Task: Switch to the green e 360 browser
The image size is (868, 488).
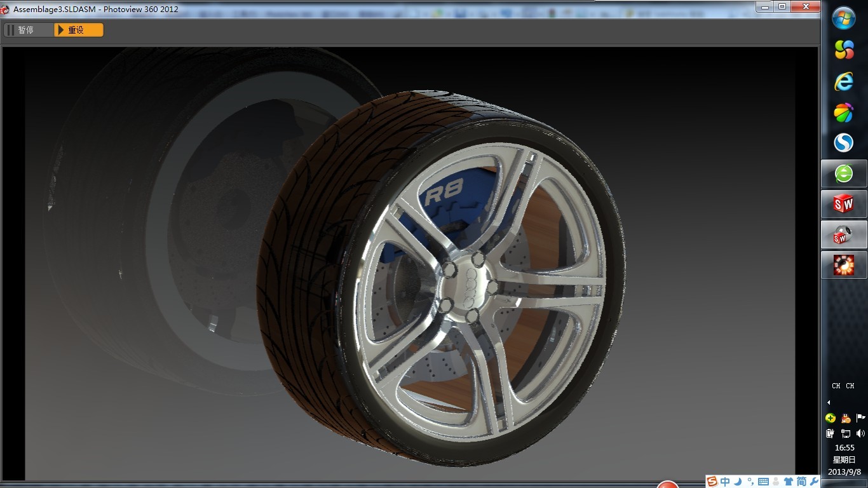Action: [x=844, y=173]
